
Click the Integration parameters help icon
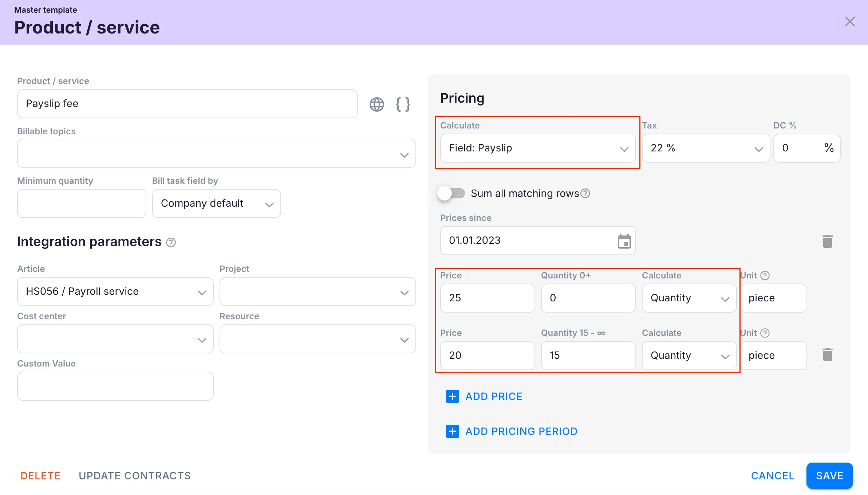pos(171,242)
